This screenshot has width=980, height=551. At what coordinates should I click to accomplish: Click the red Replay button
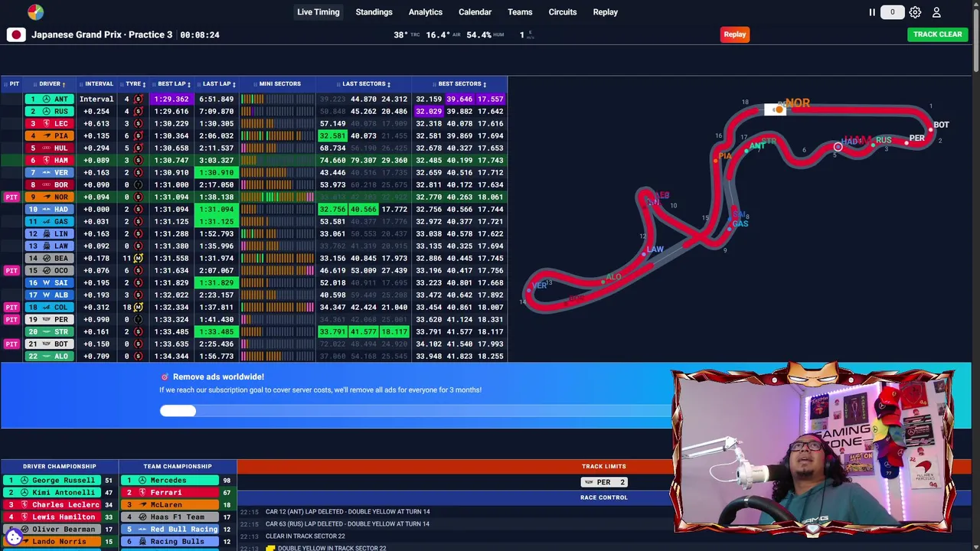(735, 34)
